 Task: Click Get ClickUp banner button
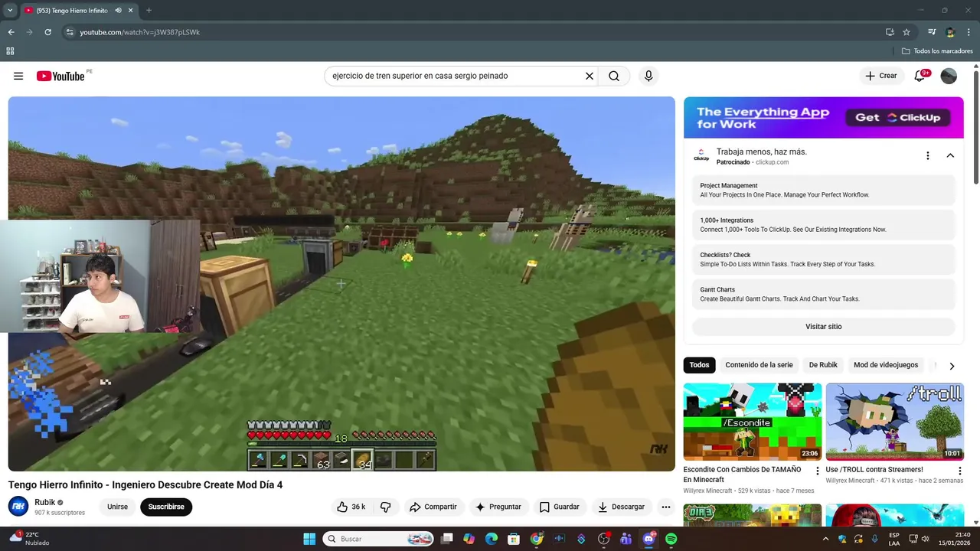point(898,117)
